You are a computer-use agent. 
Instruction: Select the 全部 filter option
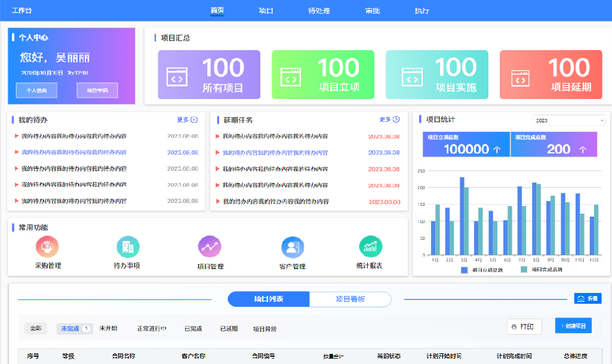tap(36, 328)
